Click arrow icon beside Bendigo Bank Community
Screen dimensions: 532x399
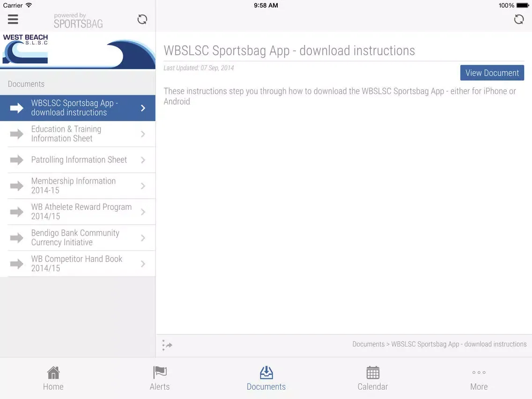(17, 238)
